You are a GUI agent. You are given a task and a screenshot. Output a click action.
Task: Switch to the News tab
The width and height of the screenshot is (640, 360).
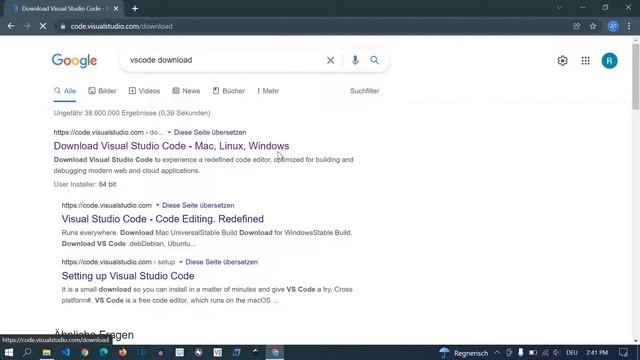point(186,91)
